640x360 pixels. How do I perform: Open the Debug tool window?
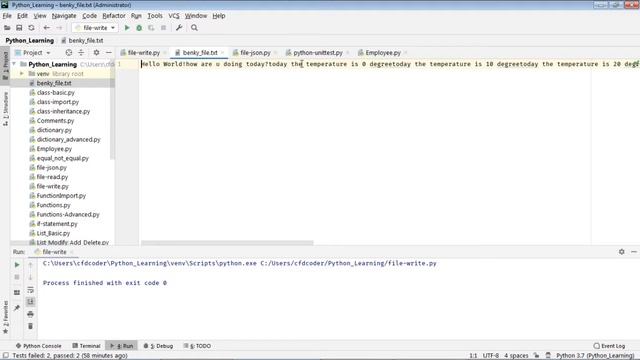[158, 346]
